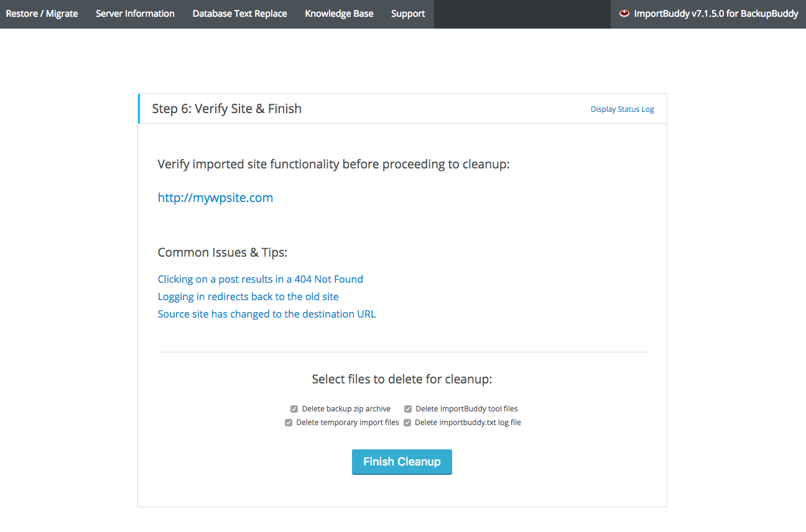806x532 pixels.
Task: Expand Source site changed to destination URL tip
Action: 267,314
